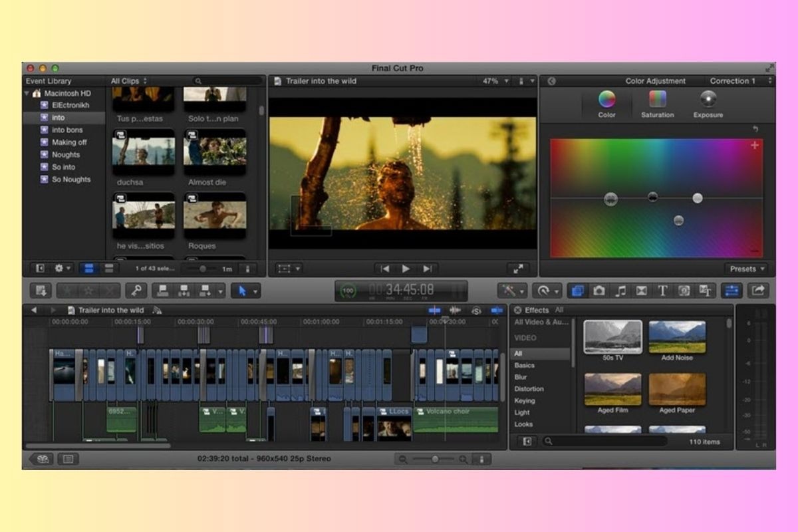Click the timeline zoom slider
Screen dimensions: 798x532
pyautogui.click(x=434, y=459)
